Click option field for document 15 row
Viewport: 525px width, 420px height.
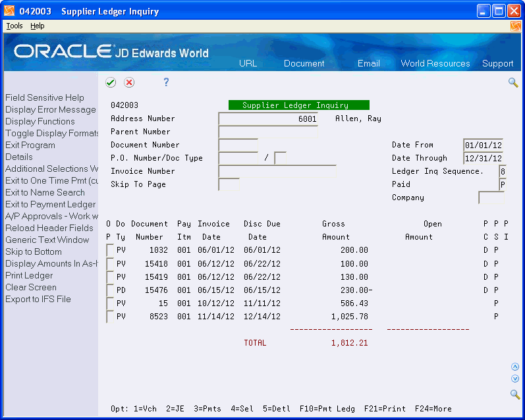(110, 303)
